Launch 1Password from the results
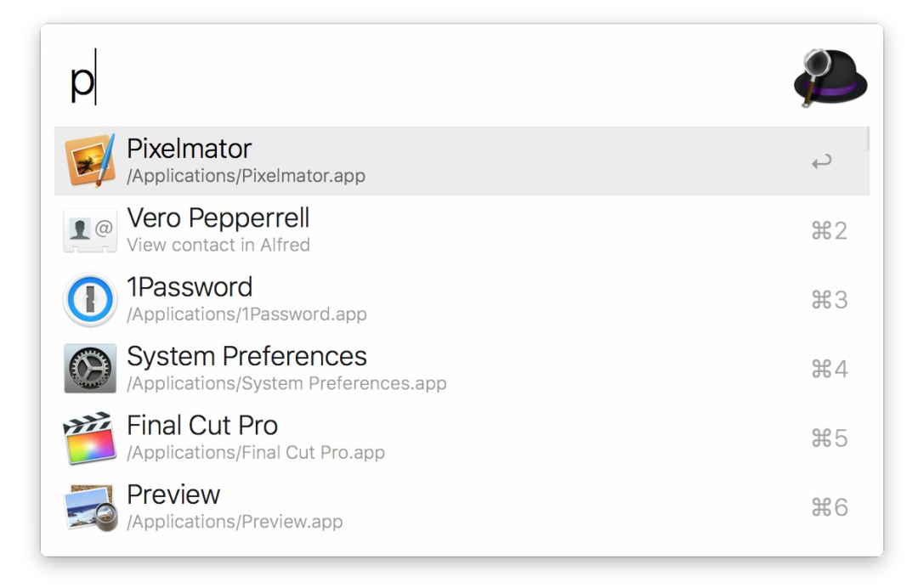 coord(190,287)
